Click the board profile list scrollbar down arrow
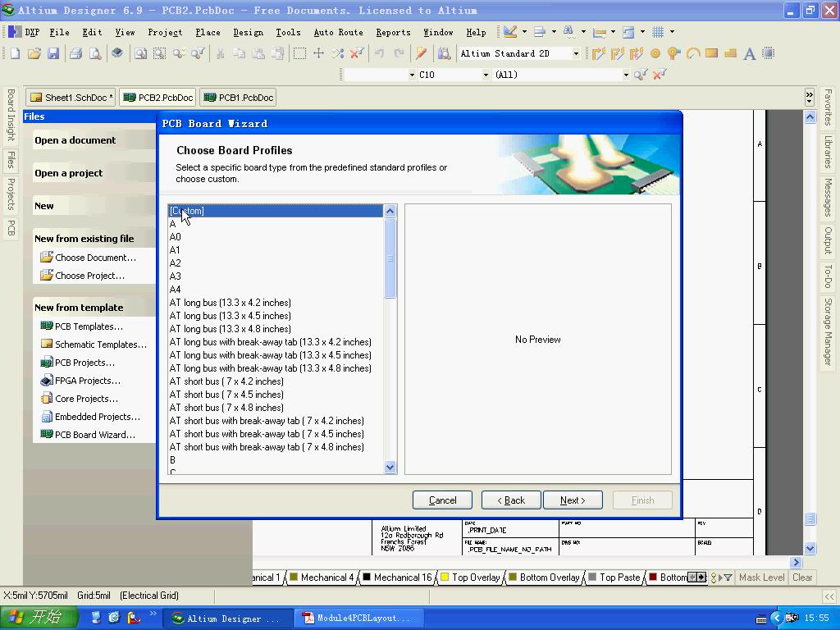 390,467
